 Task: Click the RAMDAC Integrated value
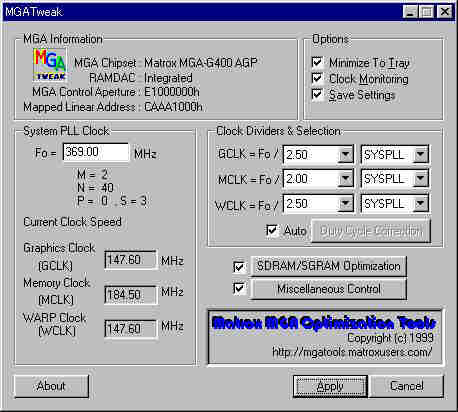coord(168,78)
